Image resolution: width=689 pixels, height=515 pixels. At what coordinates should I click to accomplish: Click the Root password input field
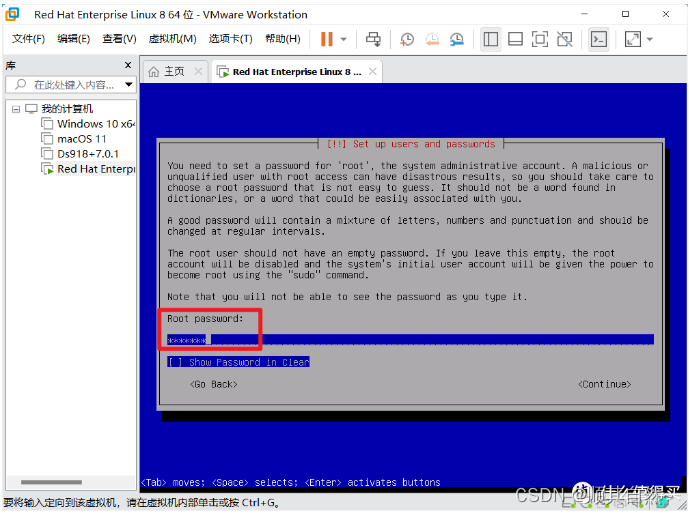click(x=410, y=339)
